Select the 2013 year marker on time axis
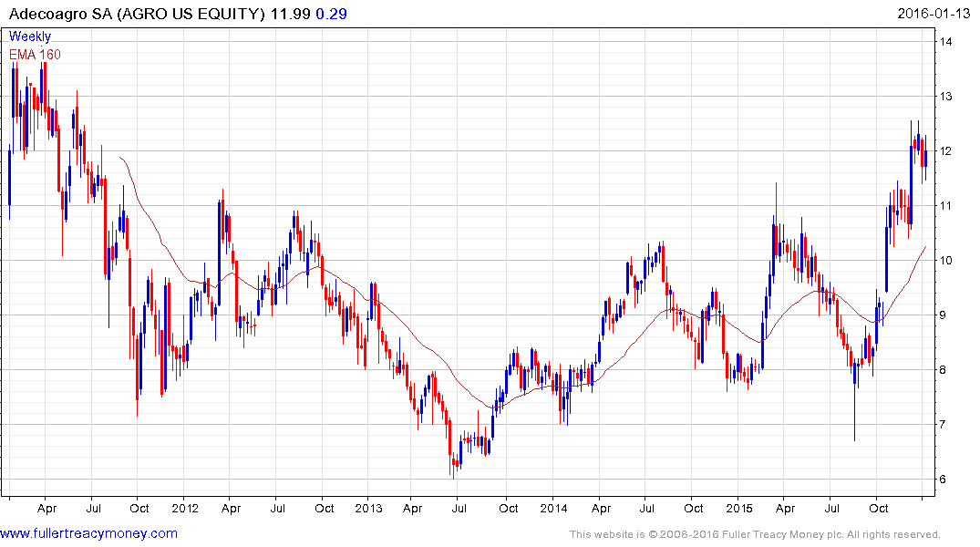The width and height of the screenshot is (980, 547). click(368, 508)
